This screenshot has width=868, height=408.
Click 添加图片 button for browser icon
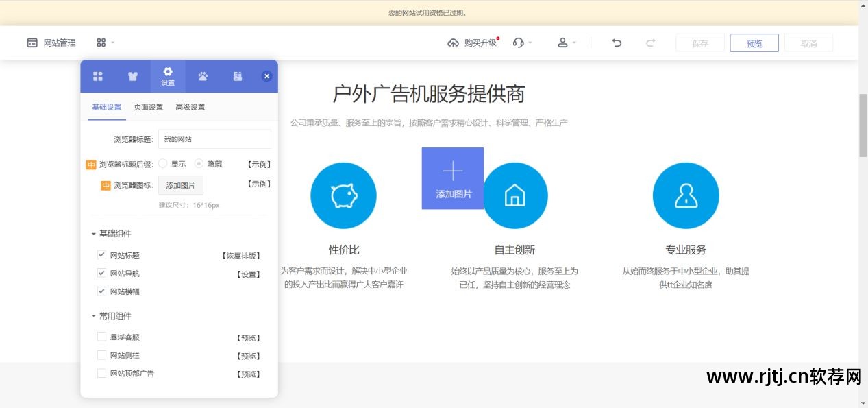click(x=181, y=185)
